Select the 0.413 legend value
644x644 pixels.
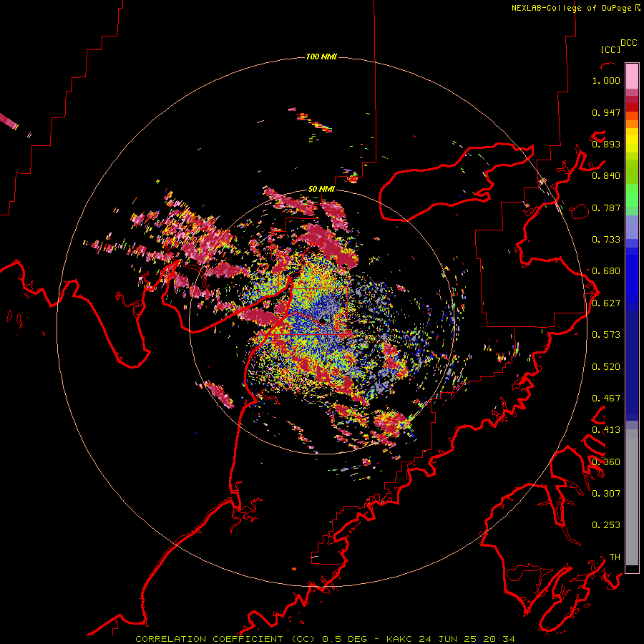coord(606,430)
